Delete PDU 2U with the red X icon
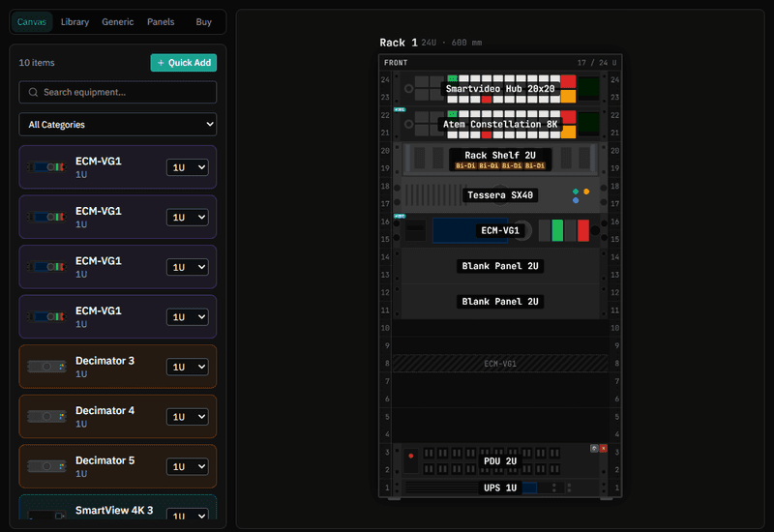The width and height of the screenshot is (774, 532). point(603,448)
